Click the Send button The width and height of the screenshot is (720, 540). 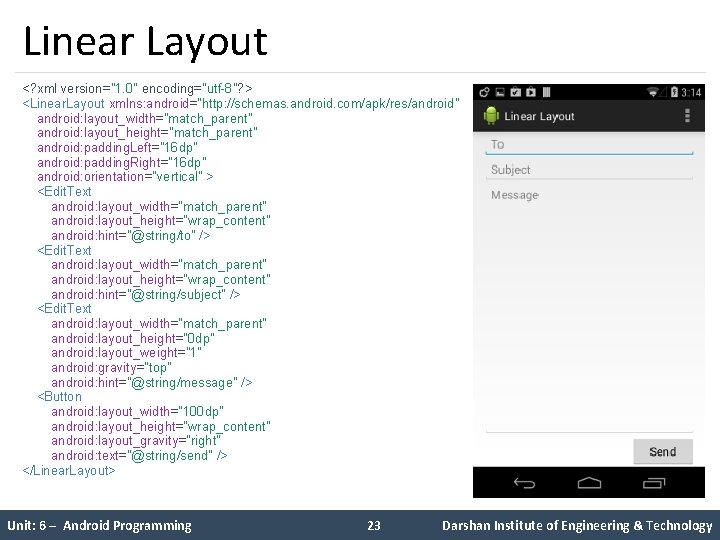(x=663, y=452)
